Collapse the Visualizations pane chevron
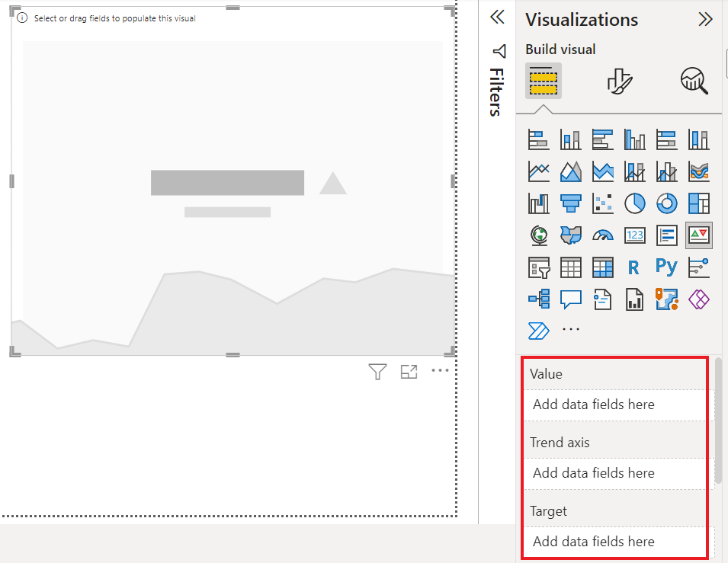This screenshot has height=563, width=728. [x=705, y=20]
